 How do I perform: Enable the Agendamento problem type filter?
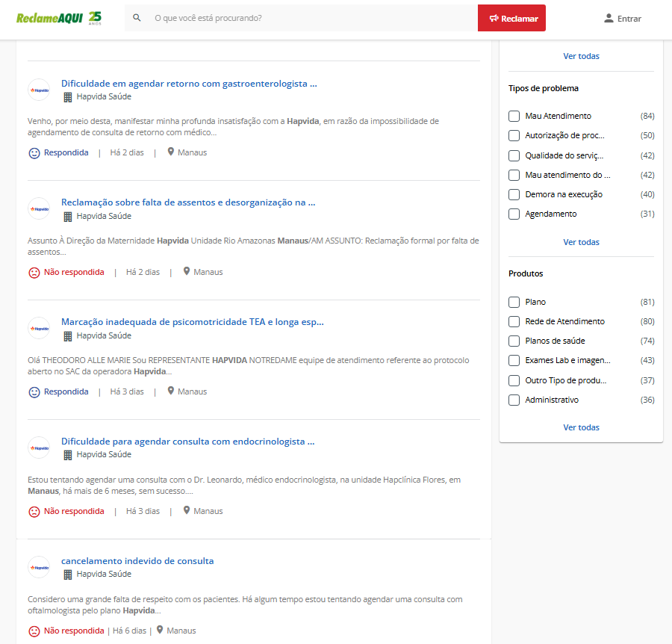point(514,214)
